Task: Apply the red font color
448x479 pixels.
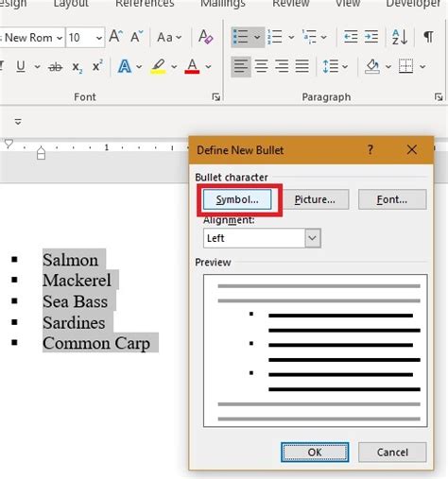Action: tap(192, 66)
